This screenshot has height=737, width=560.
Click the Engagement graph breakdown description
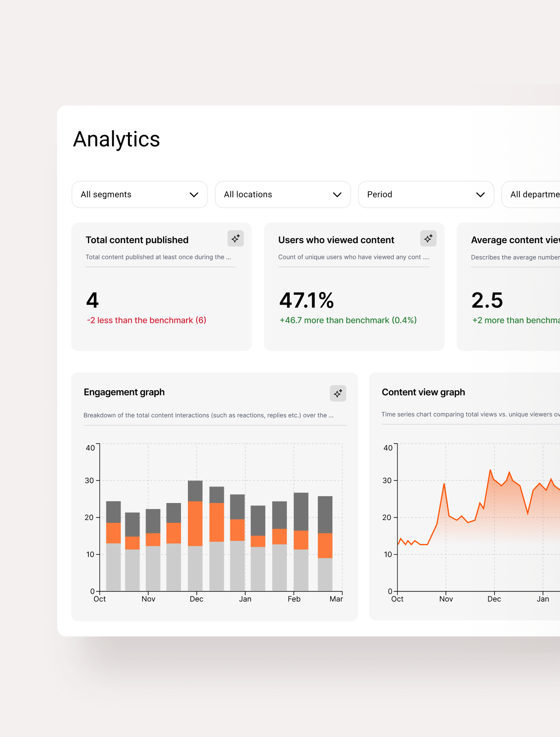(x=209, y=415)
